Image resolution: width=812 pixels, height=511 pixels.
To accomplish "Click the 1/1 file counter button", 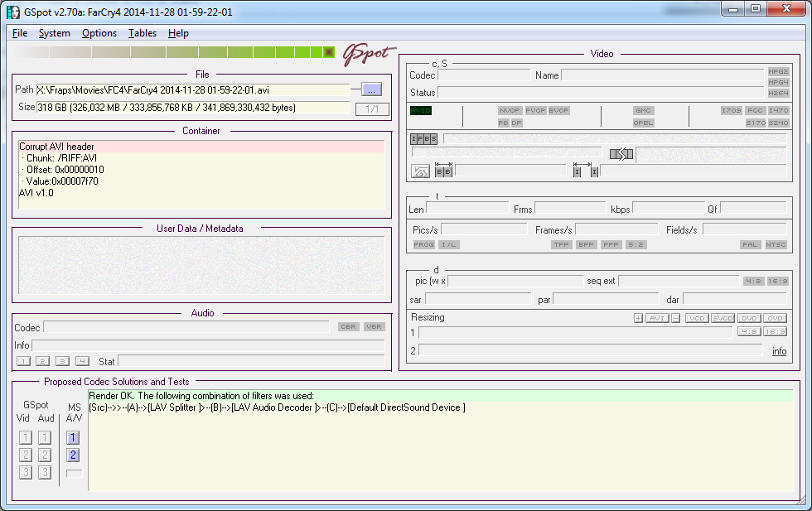I will point(372,108).
